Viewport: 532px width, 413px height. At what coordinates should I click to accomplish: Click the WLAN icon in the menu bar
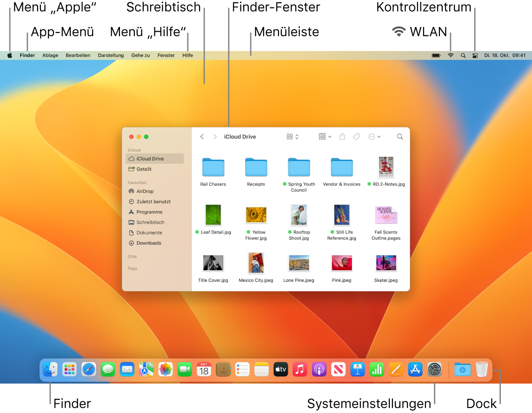pyautogui.click(x=450, y=55)
